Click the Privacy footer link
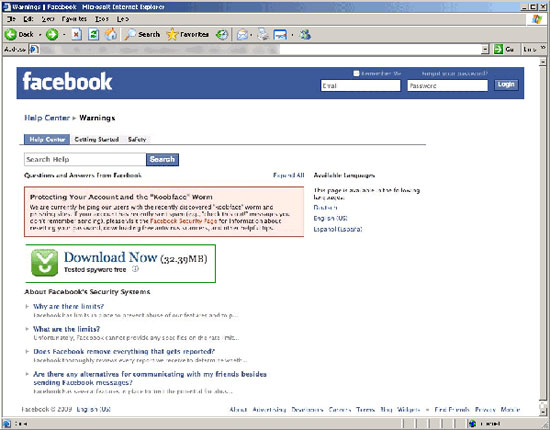Screen dimensions: 550x430 tap(485, 409)
